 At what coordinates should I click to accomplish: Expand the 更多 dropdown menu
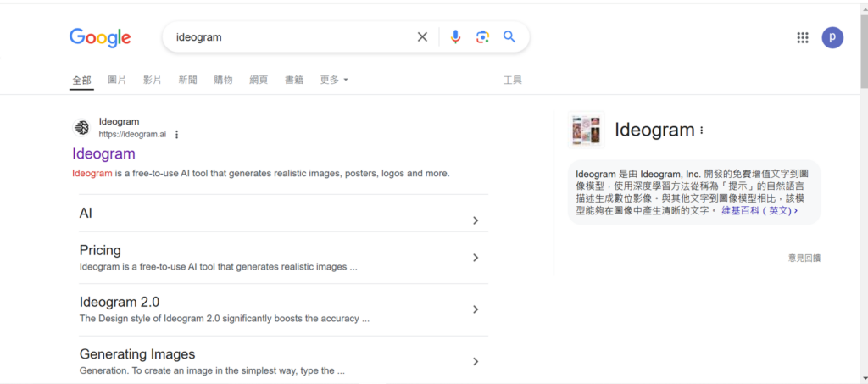point(334,80)
